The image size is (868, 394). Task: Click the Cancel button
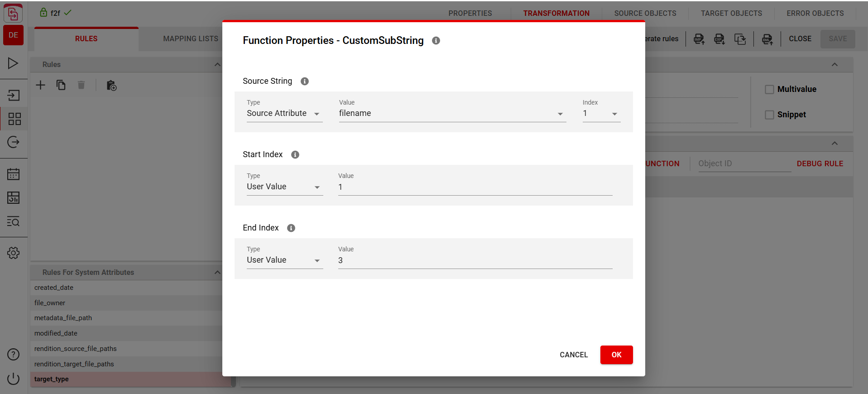coord(574,355)
